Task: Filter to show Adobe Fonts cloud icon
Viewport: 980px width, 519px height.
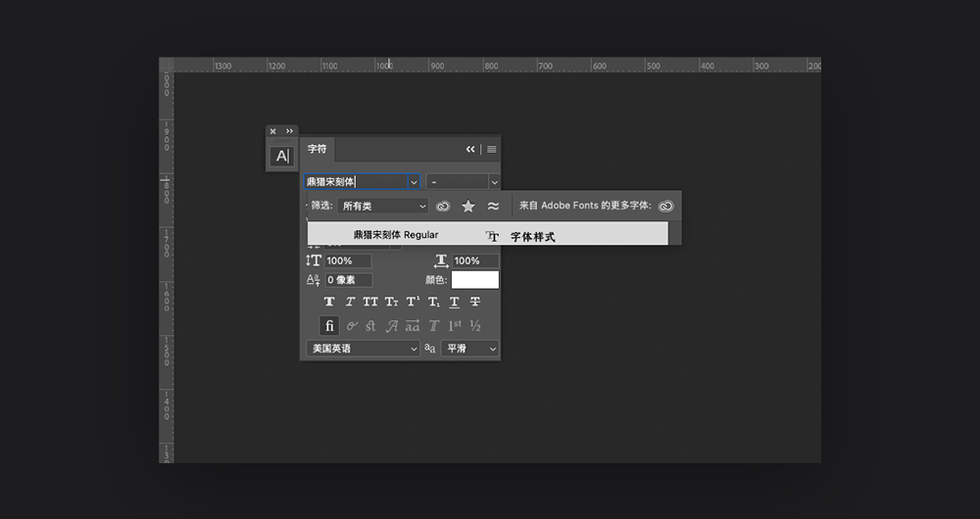Action: [443, 207]
